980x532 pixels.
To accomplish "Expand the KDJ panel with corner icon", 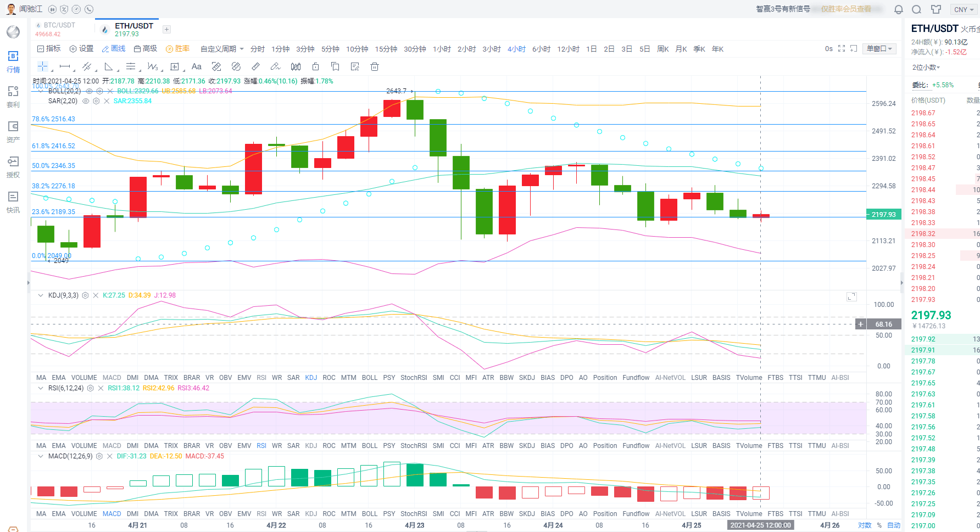I will click(851, 296).
